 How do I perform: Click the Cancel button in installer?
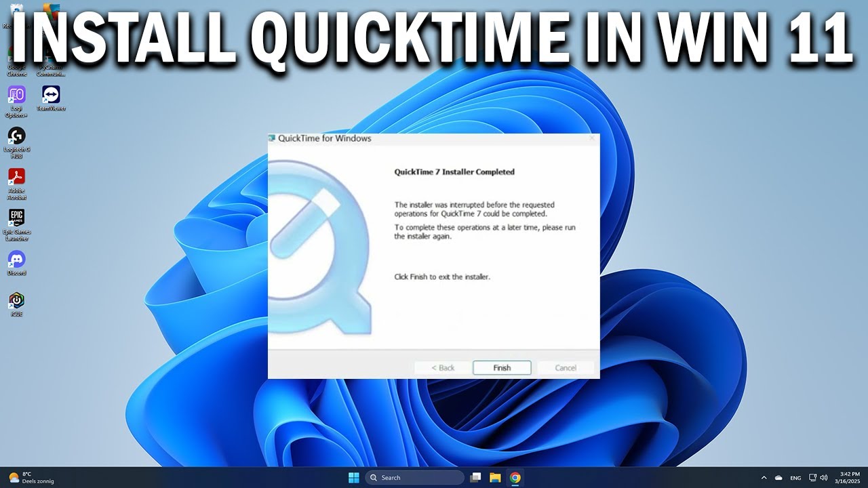click(566, 368)
